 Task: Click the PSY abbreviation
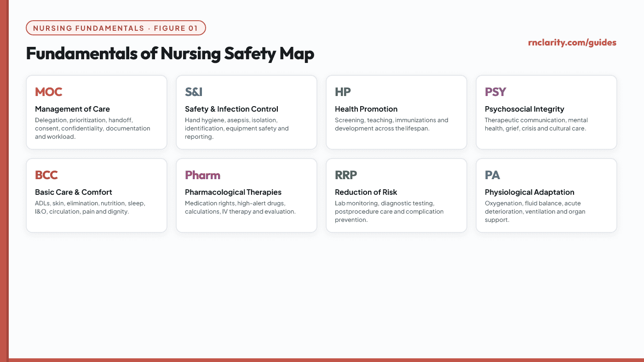pyautogui.click(x=495, y=92)
